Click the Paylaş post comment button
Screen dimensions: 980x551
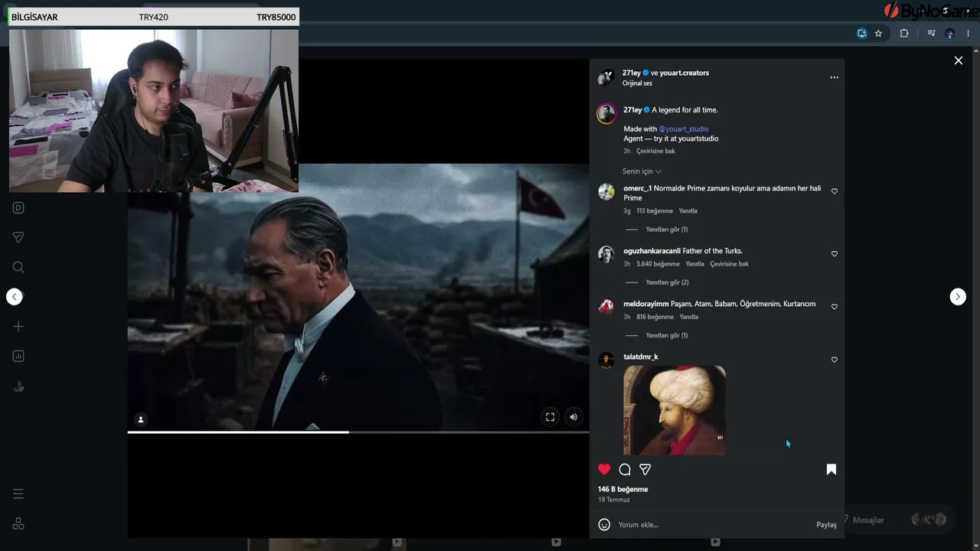(826, 525)
